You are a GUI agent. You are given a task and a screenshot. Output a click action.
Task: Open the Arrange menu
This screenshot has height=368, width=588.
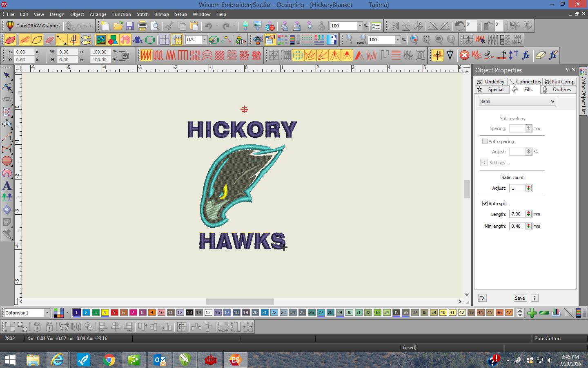point(98,14)
